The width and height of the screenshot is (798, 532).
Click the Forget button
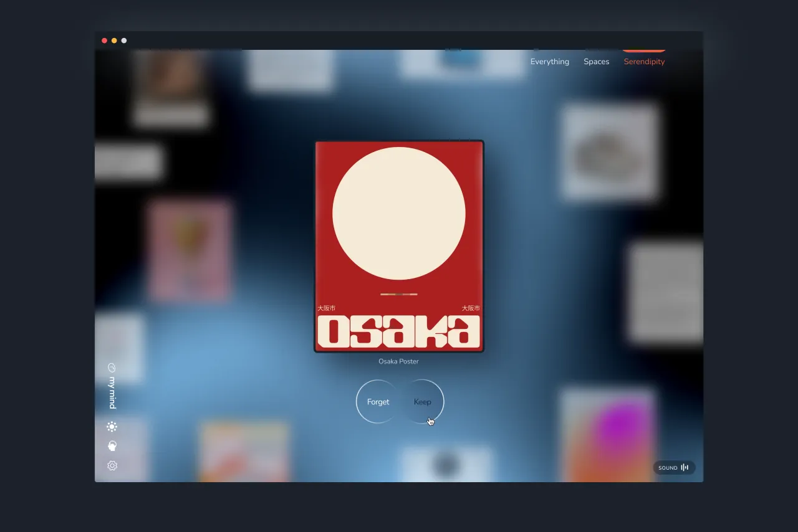(378, 402)
